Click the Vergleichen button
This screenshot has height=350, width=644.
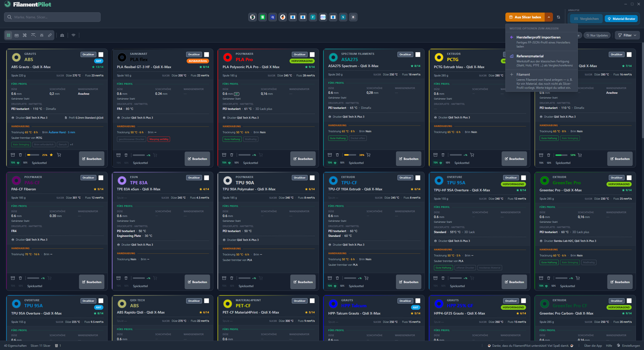586,19
